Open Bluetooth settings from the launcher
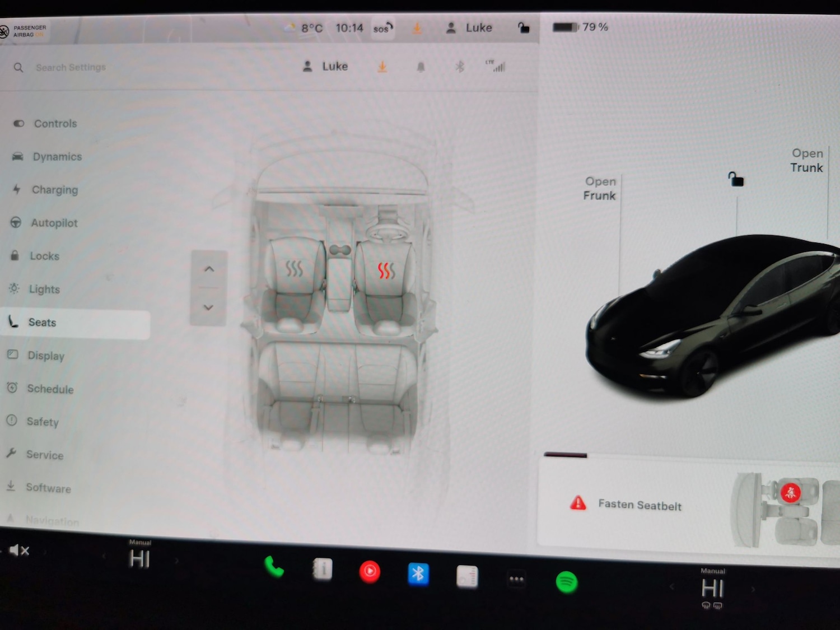Image resolution: width=840 pixels, height=630 pixels. (x=418, y=572)
